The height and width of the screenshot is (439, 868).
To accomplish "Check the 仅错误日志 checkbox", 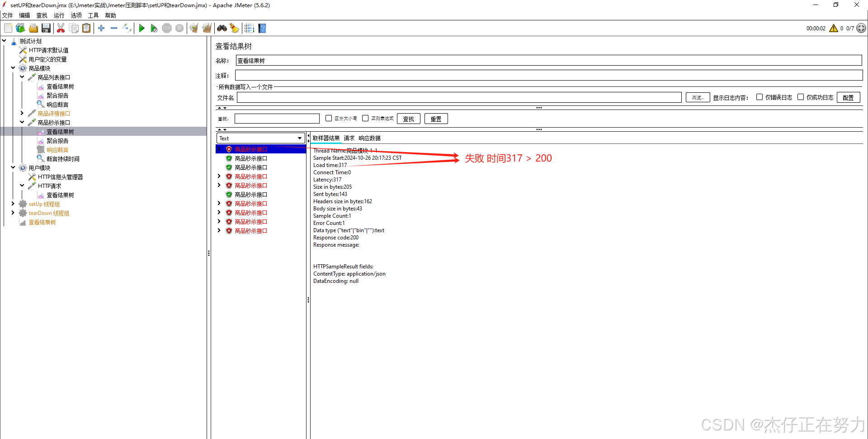I will click(x=759, y=97).
